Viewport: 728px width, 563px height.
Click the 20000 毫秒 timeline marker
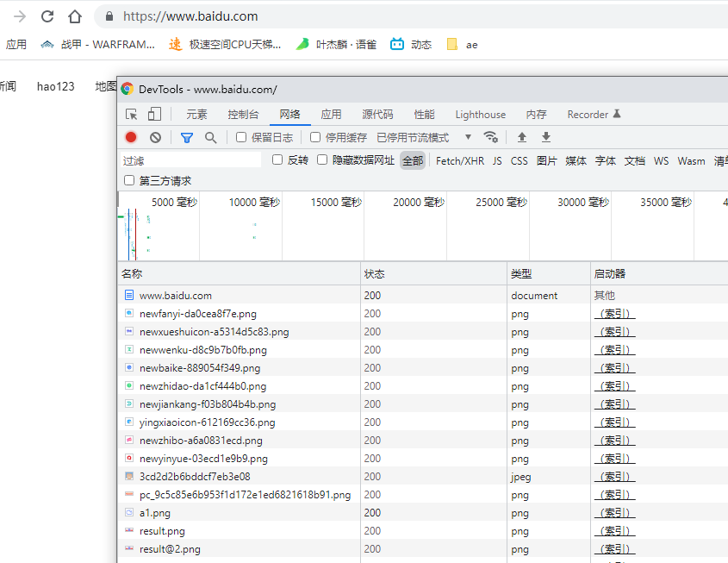pyautogui.click(x=419, y=202)
